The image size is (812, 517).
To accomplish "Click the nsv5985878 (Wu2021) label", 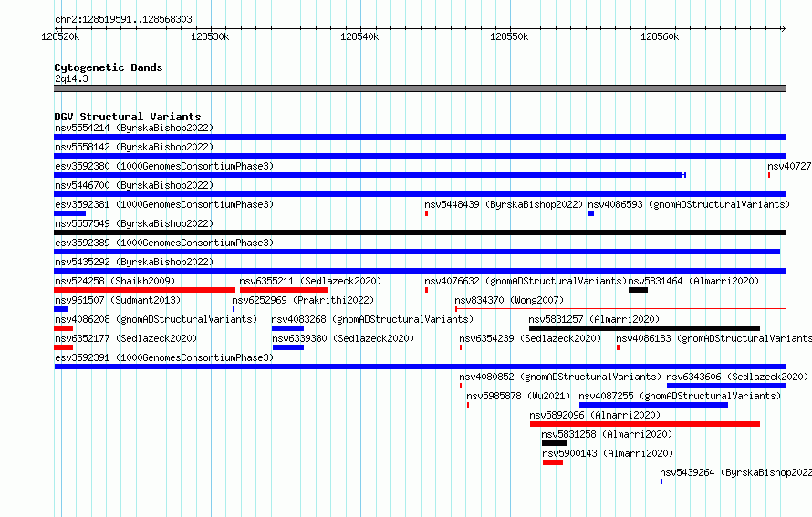I will (518, 396).
